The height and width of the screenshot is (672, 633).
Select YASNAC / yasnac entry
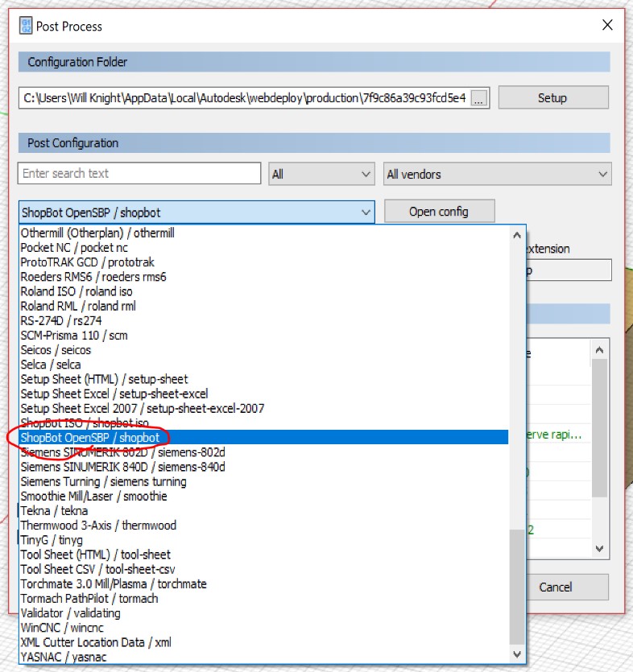tap(264, 657)
